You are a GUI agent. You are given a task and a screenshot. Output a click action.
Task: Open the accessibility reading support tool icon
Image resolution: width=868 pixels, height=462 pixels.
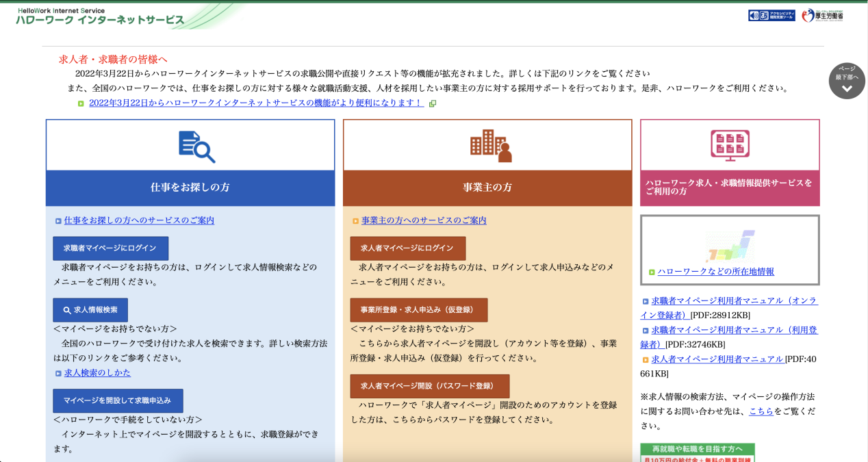click(x=771, y=15)
